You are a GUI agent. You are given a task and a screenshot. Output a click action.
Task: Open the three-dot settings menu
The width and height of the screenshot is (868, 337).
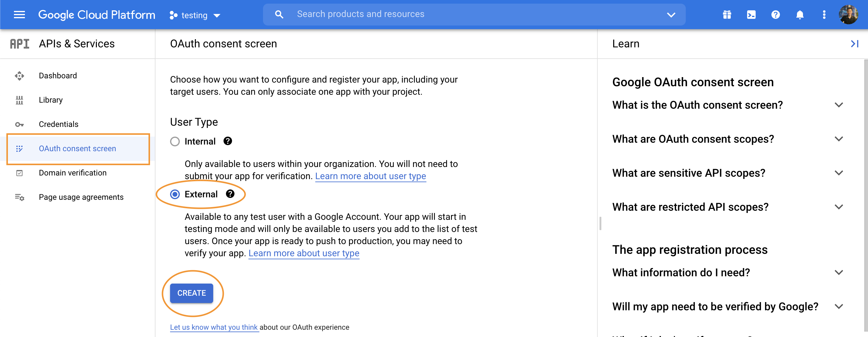824,15
